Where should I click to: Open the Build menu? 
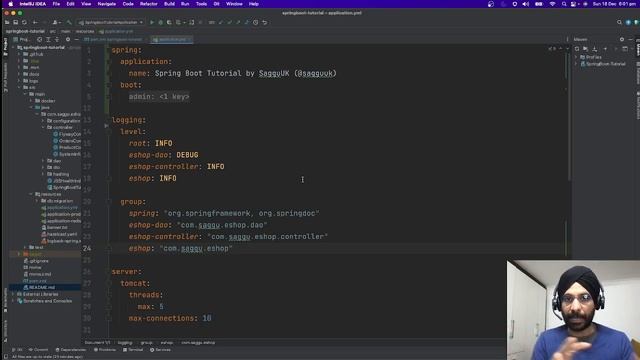pos(169,4)
